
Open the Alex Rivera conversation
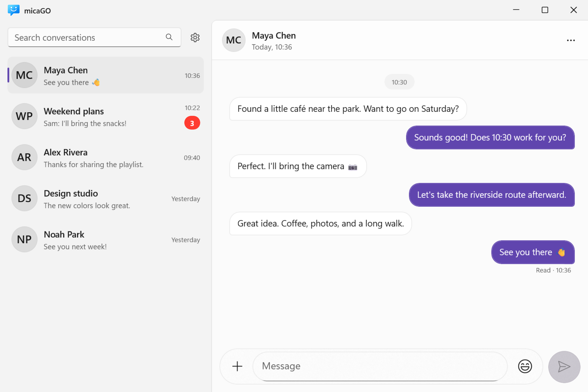click(106, 157)
